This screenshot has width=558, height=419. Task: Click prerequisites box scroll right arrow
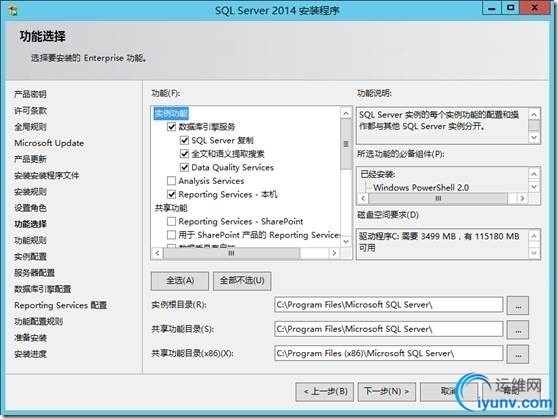click(522, 198)
